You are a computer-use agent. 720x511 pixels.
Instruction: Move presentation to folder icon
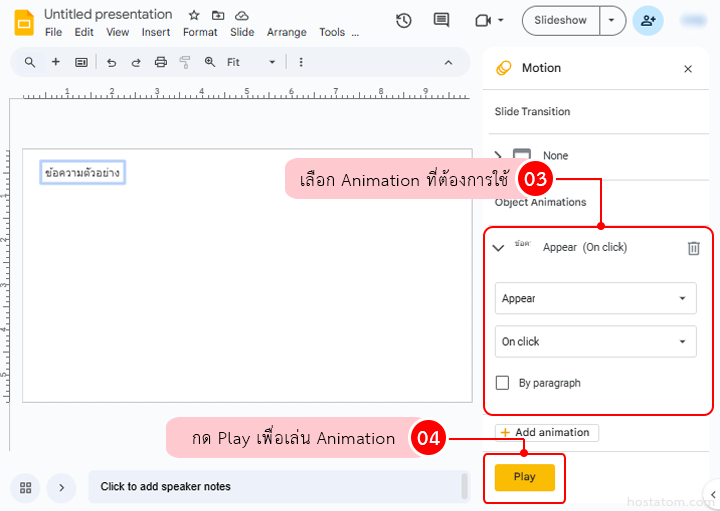[218, 16]
